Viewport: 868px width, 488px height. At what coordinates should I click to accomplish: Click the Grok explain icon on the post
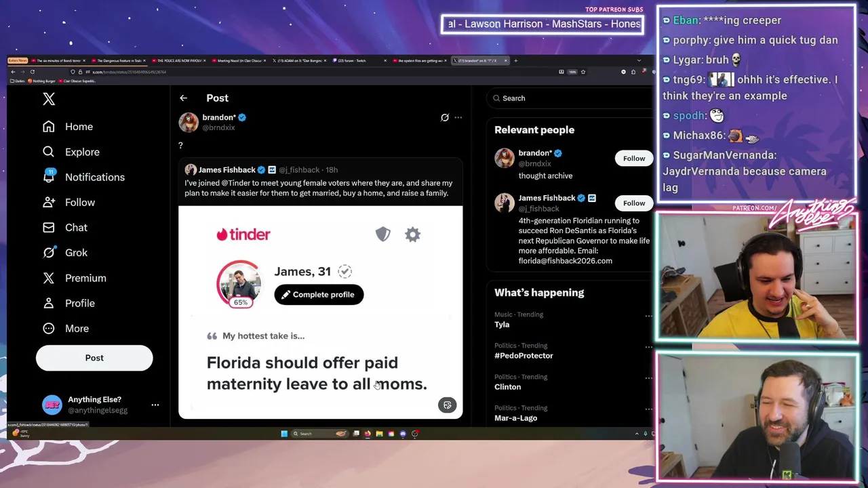[445, 117]
